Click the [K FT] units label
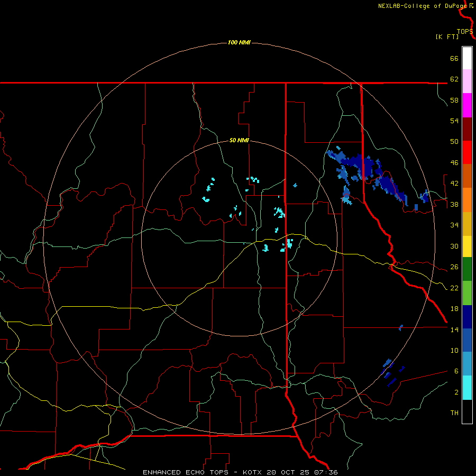Viewport: 476px width, 476px height. coord(447,36)
